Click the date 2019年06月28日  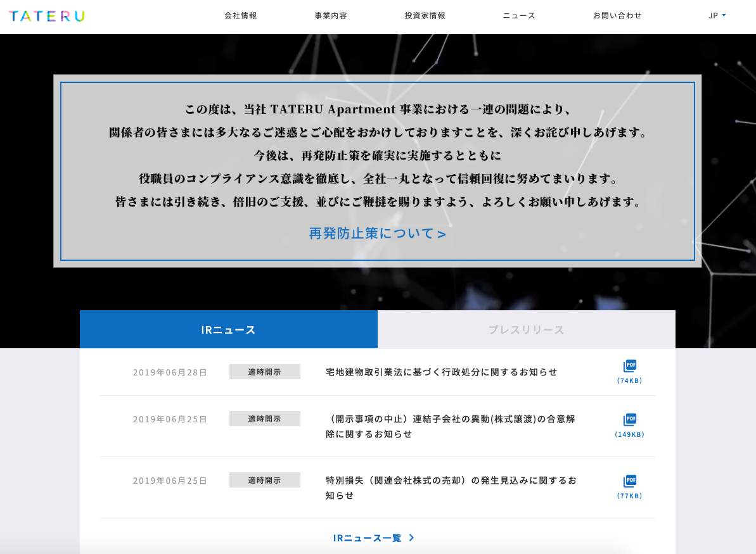[170, 372]
